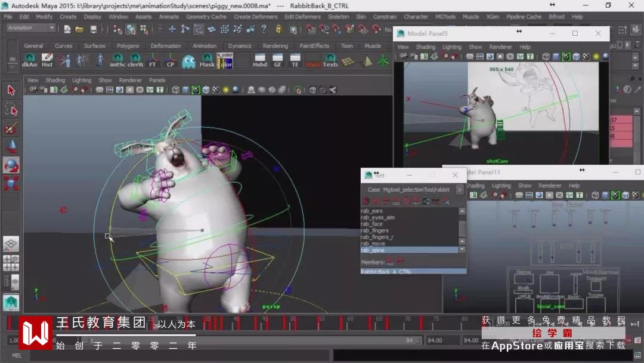Open the Hshd shelf button

pyautogui.click(x=260, y=60)
